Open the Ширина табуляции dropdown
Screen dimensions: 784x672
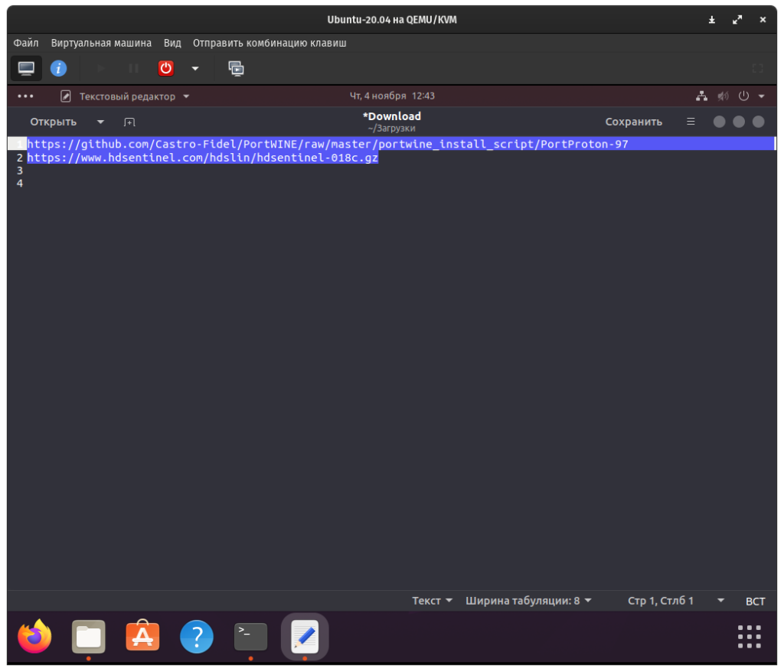[528, 601]
